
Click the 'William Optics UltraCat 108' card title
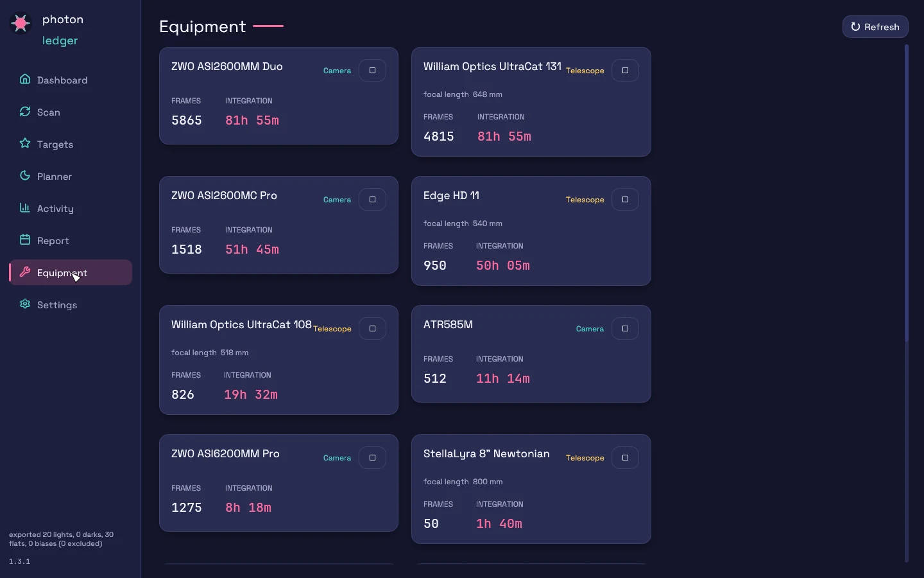[x=241, y=325]
